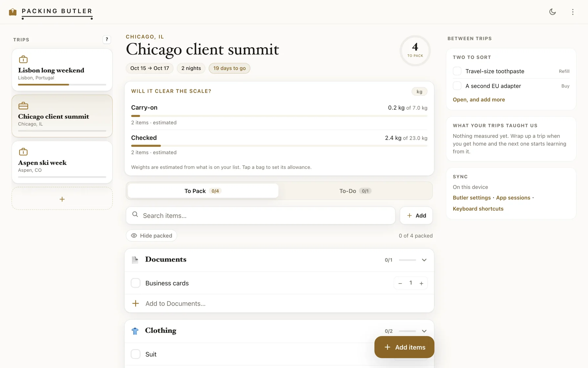
Task: Toggle Hide packed items
Action: [x=152, y=236]
